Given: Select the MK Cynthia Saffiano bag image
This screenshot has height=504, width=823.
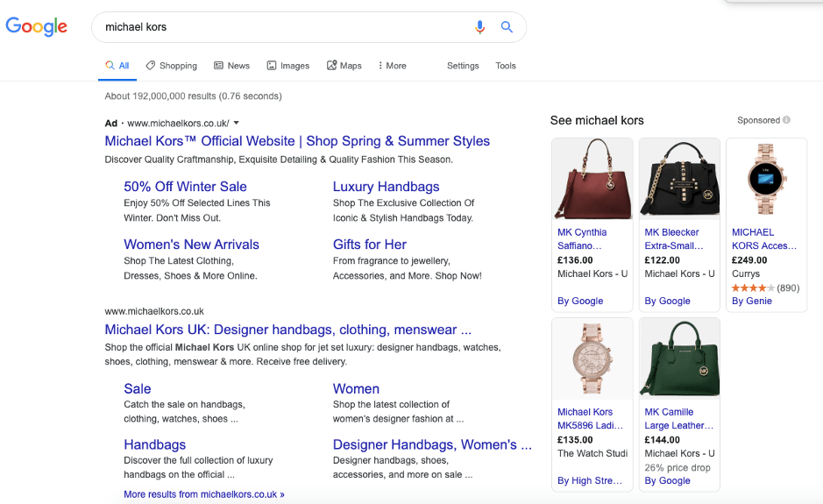Looking at the screenshot, I should [592, 179].
